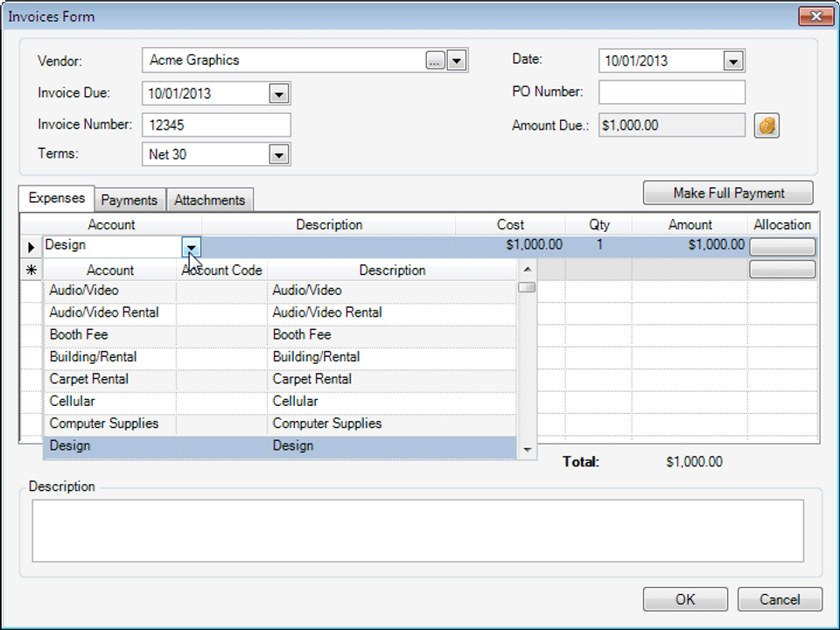Open the Terms Net 30 dropdown
The height and width of the screenshot is (630, 840).
(x=278, y=156)
